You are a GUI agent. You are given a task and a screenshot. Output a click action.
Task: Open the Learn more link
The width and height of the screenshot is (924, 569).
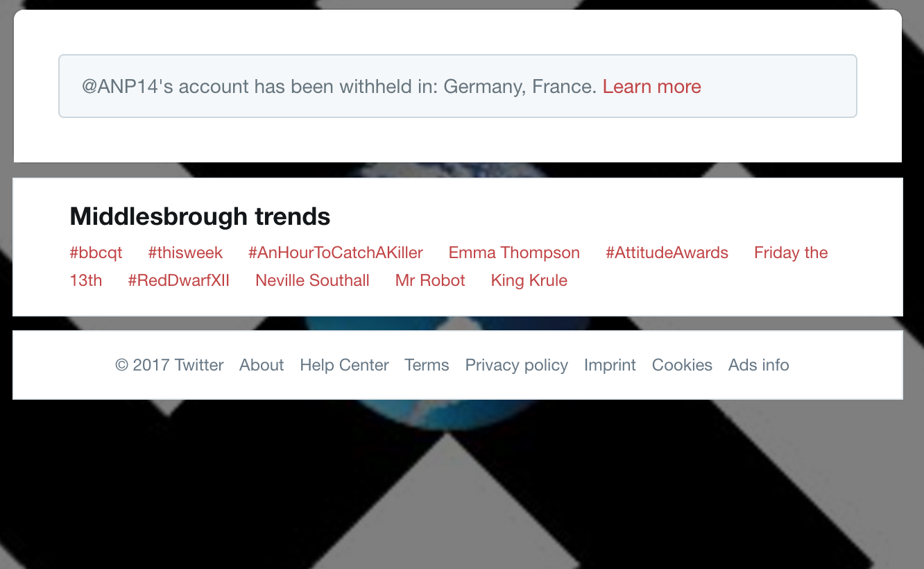[651, 87]
